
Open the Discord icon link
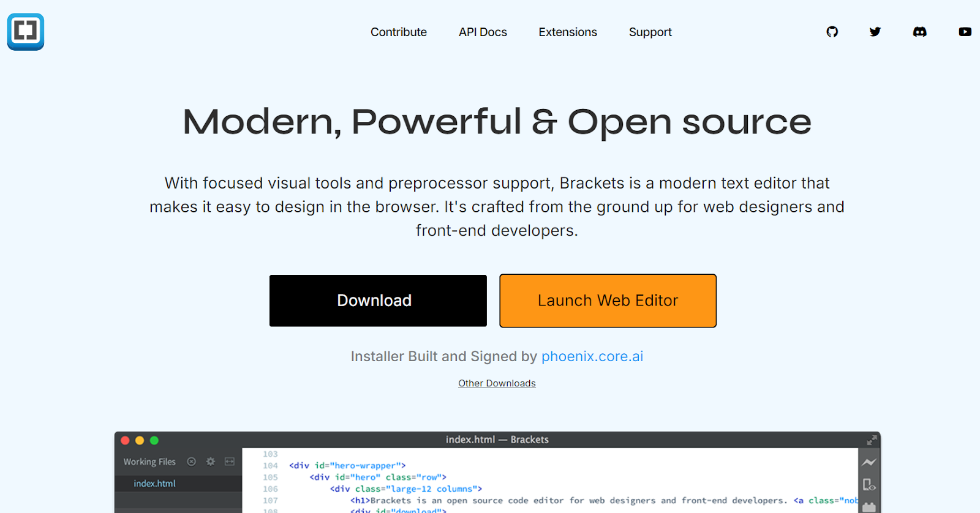tap(920, 32)
